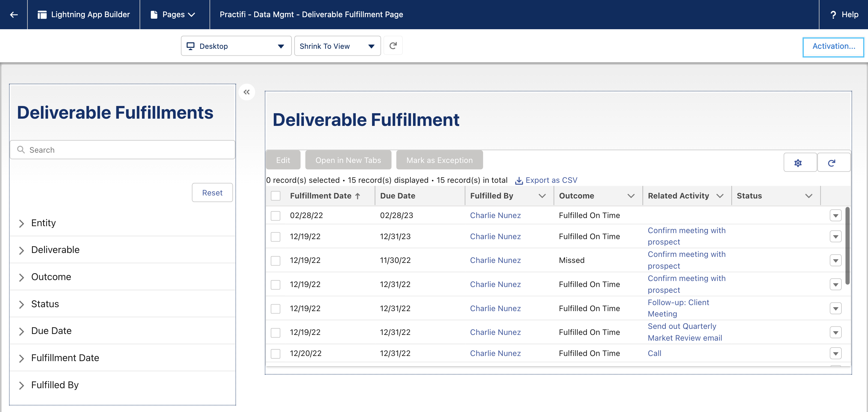
Task: Select the row checkbox for 02/28/22
Action: [x=276, y=215]
